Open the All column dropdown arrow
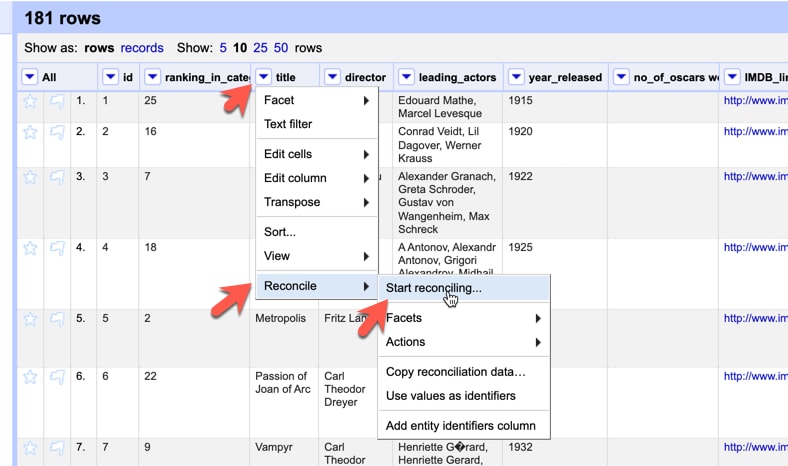Viewport: 788px width, 466px height. pos(30,77)
